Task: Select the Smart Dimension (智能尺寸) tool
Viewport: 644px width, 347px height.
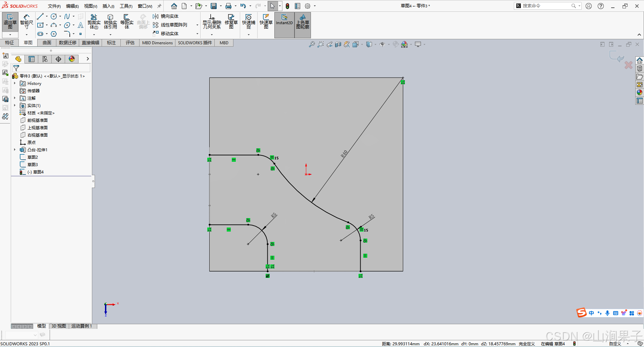Action: 26,22
